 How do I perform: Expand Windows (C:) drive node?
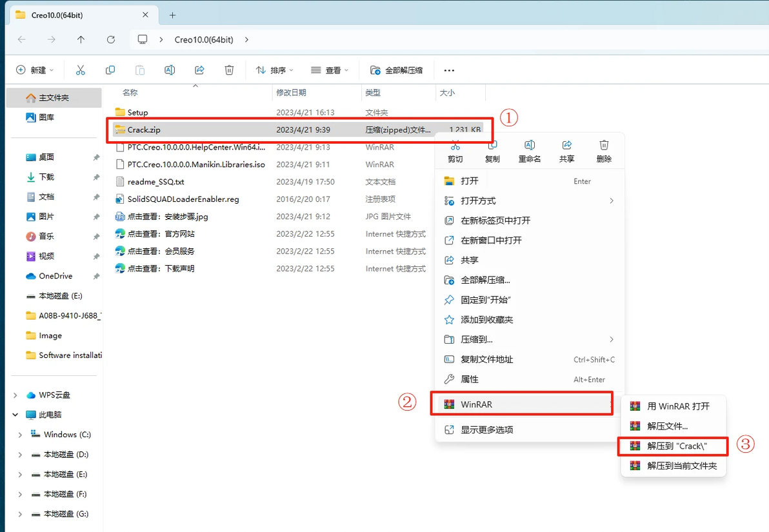pos(20,435)
